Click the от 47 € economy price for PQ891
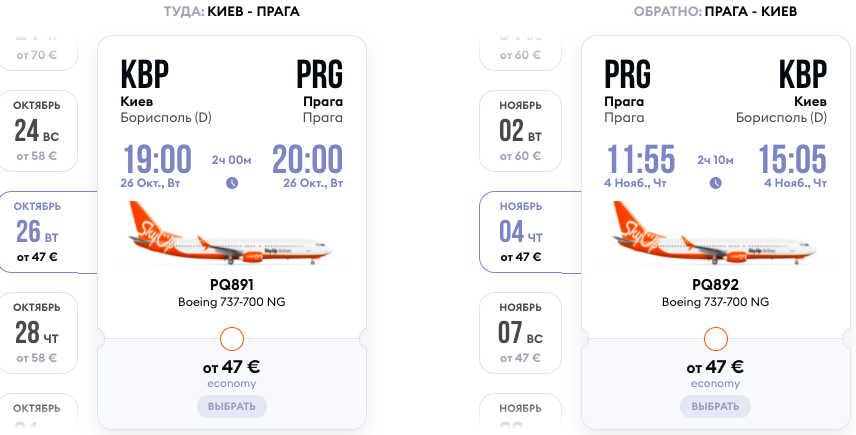Image resolution: width=856 pixels, height=435 pixels. [x=231, y=373]
